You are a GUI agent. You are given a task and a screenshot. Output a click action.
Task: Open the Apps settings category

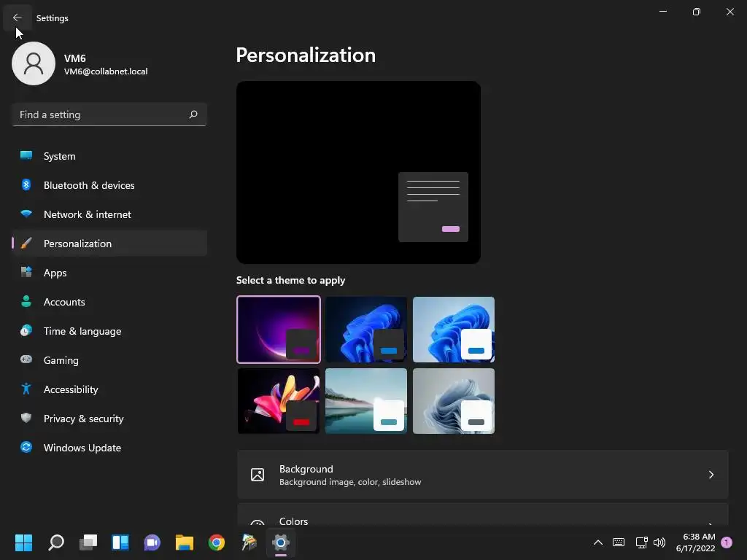coord(109,273)
